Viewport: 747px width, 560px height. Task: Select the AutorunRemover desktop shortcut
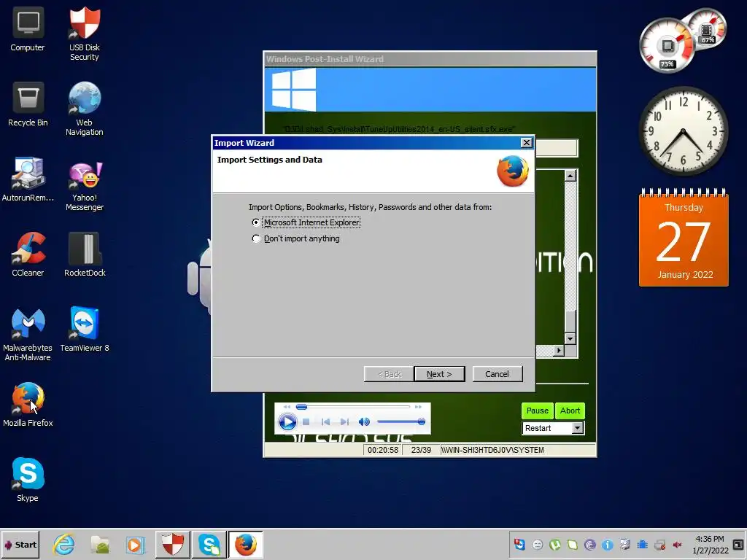click(x=28, y=179)
